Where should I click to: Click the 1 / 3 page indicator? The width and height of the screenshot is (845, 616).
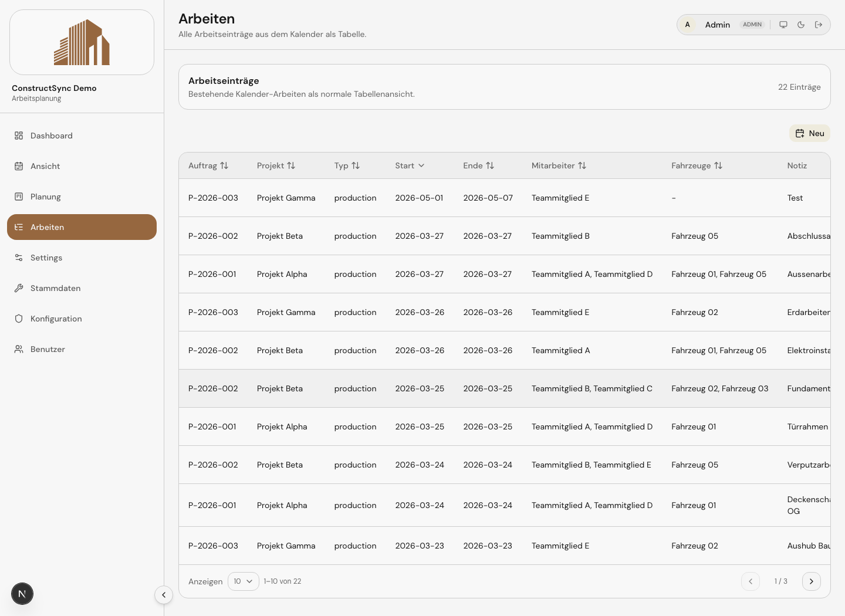pos(781,581)
